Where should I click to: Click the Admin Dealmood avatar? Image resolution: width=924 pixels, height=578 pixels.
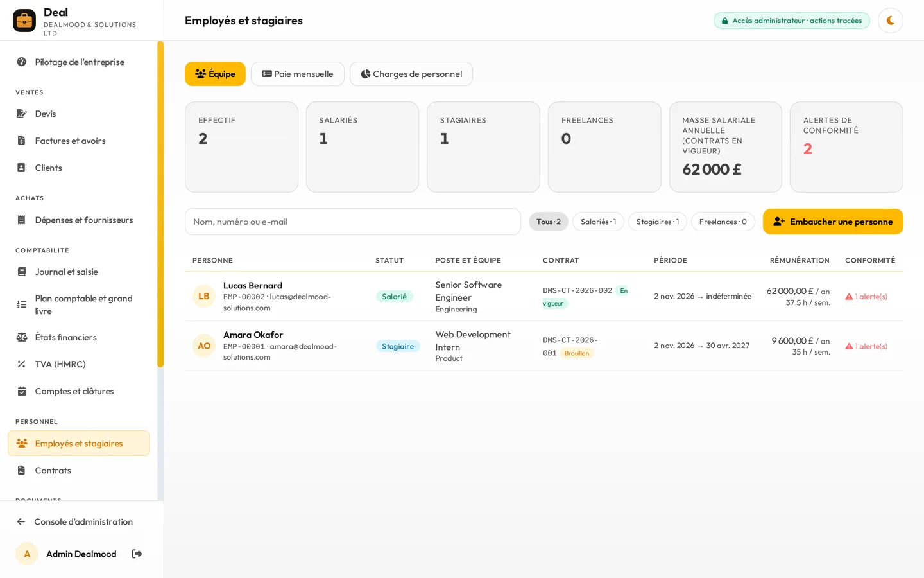tap(27, 554)
